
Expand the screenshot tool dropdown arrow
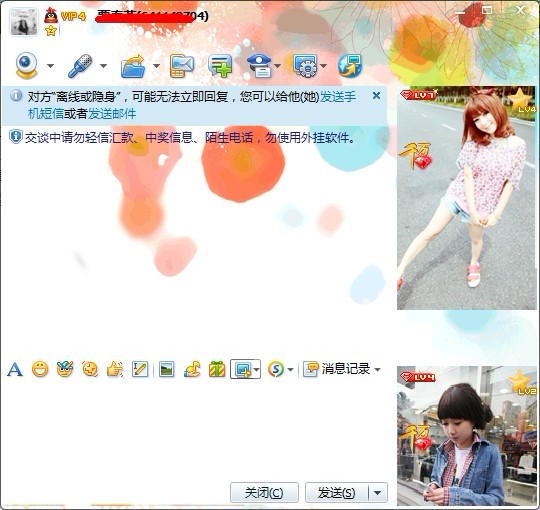pyautogui.click(x=257, y=370)
